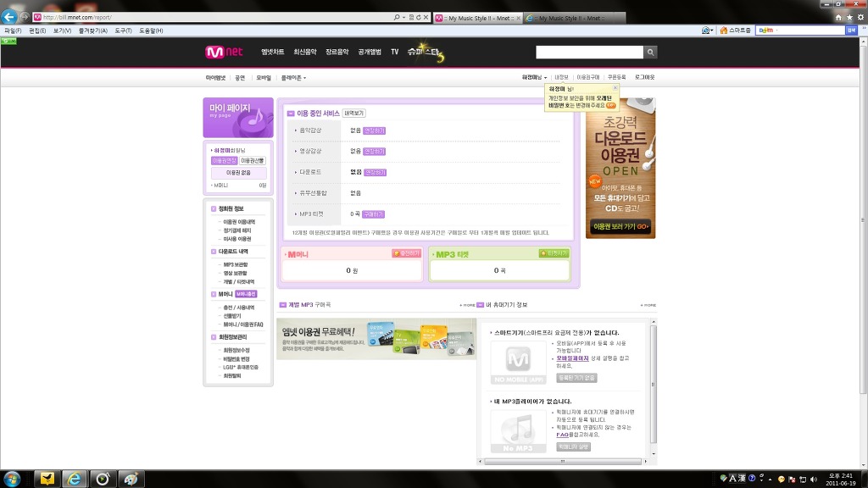This screenshot has width=868, height=488.
Task: Open the yellow messenger app in taskbar
Action: point(47,479)
